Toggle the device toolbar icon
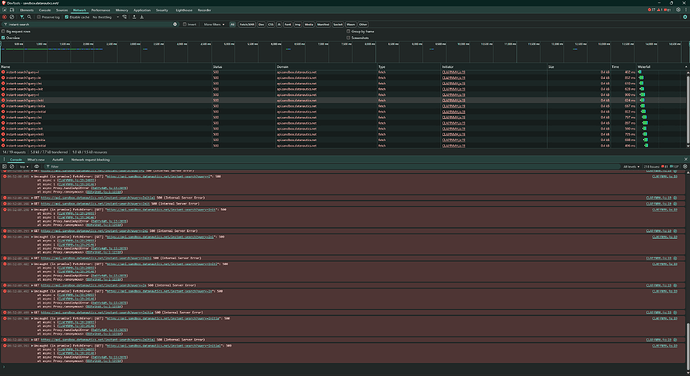The image size is (690, 376). pos(12,10)
